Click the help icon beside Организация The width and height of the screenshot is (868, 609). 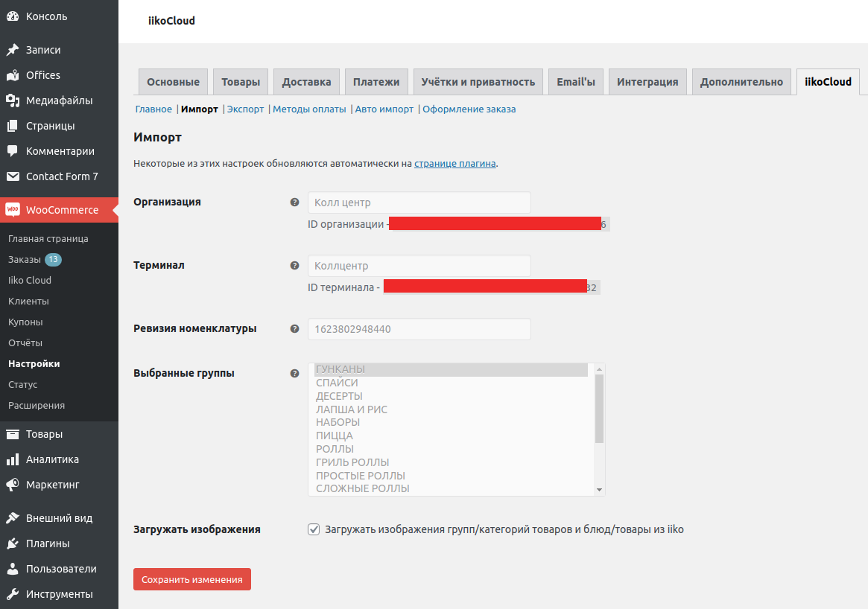[x=294, y=202]
